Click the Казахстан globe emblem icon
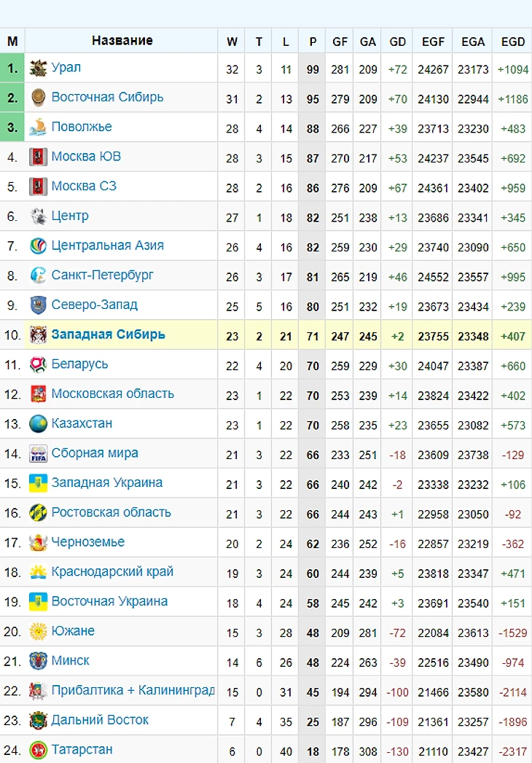This screenshot has width=532, height=763. [x=38, y=424]
